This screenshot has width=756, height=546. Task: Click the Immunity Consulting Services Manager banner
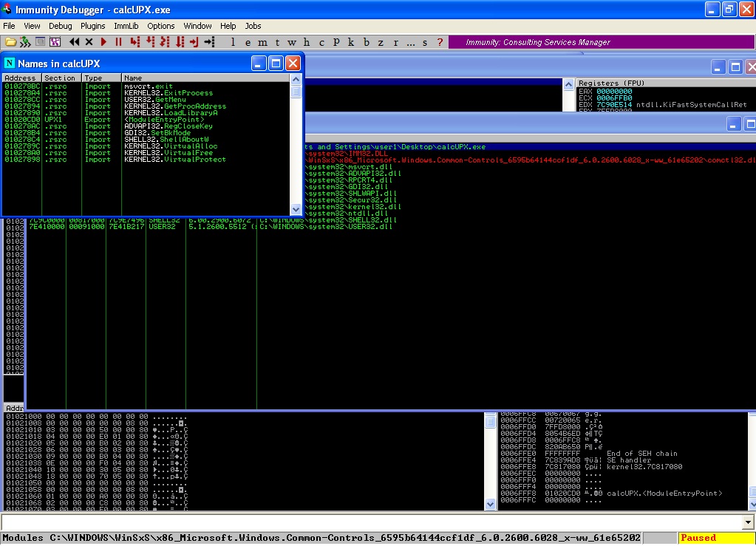pyautogui.click(x=538, y=42)
